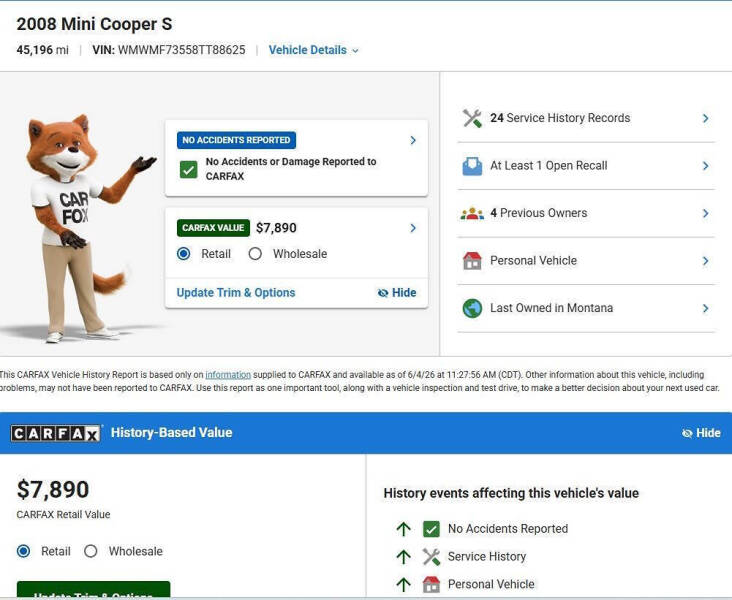Open the No Accidents Reported card chevron
Screen dimensions: 732x600
413,140
